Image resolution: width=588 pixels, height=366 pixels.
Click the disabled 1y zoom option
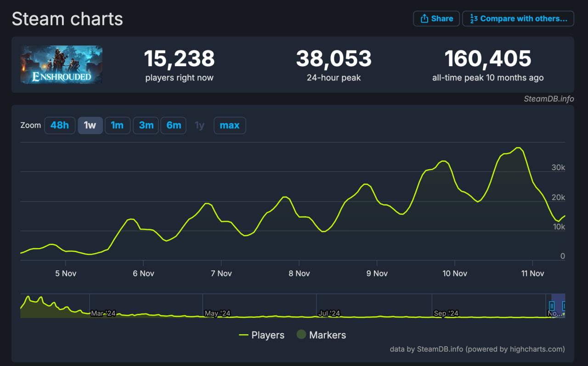pyautogui.click(x=199, y=125)
